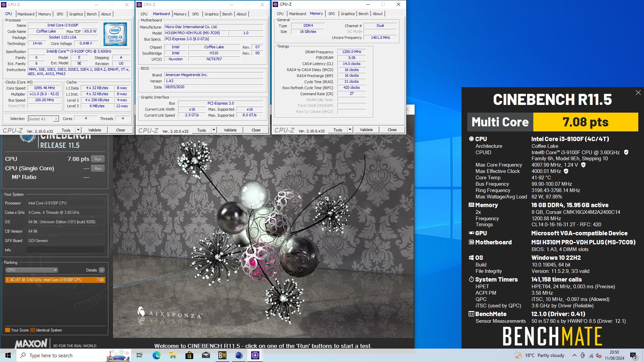This screenshot has width=644, height=362.
Task: Click the Intel Core i3 logo in CPU-Z
Action: coord(115,34)
